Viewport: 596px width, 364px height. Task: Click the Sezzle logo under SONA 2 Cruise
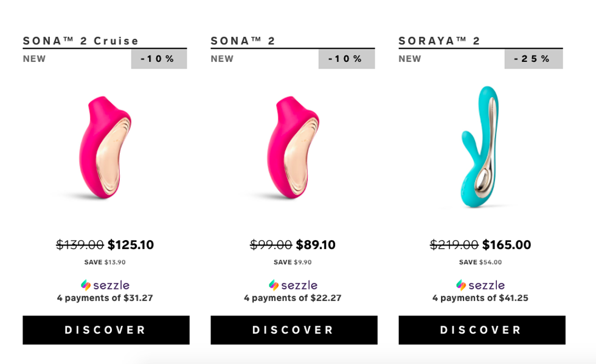click(105, 285)
